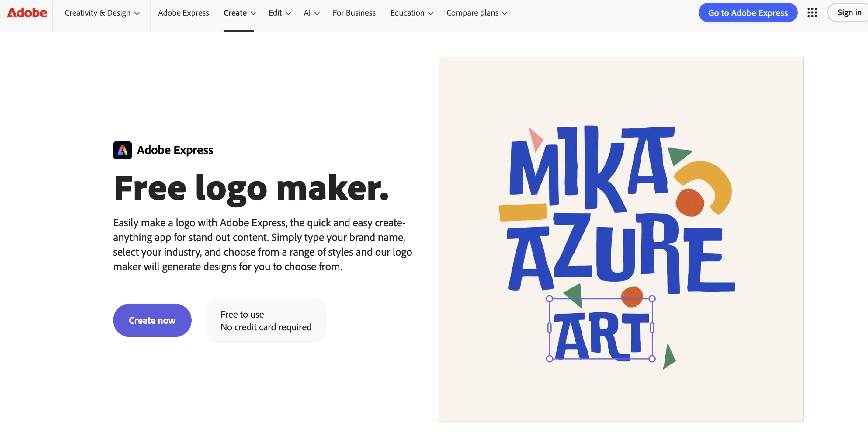Click the red Adobe logo
The height and width of the screenshot is (432, 868).
pyautogui.click(x=27, y=13)
